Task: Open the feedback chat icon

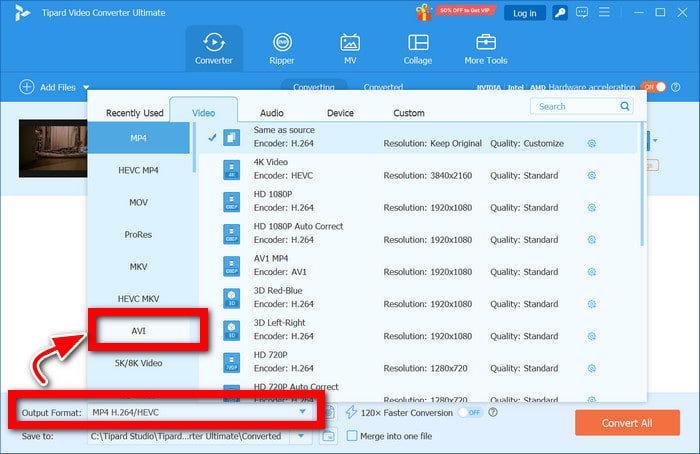Action: click(582, 12)
